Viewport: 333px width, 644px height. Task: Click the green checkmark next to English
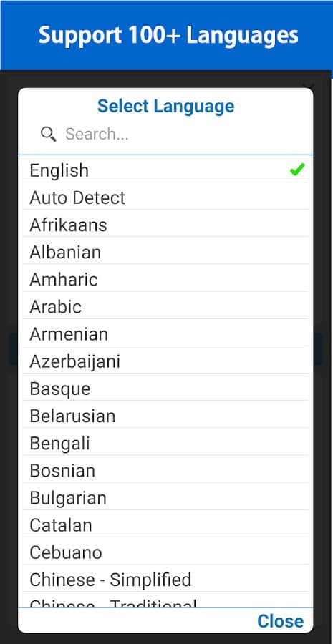click(296, 170)
